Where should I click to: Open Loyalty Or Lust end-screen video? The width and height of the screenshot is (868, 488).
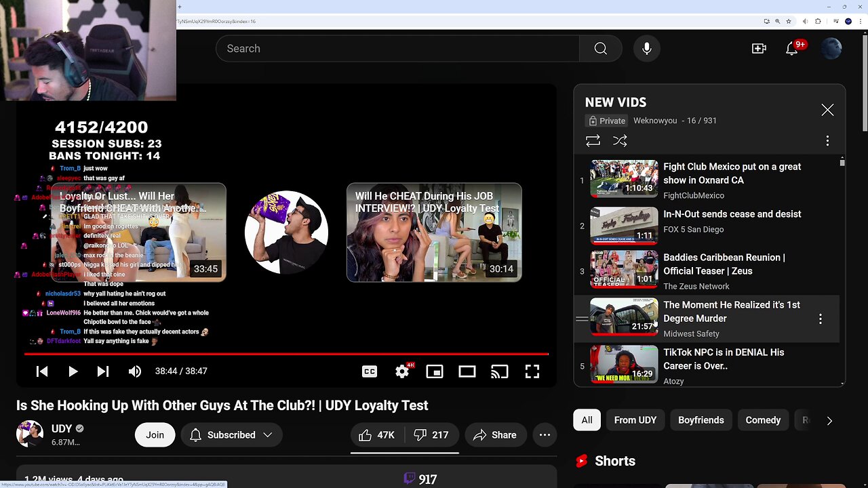(138, 232)
